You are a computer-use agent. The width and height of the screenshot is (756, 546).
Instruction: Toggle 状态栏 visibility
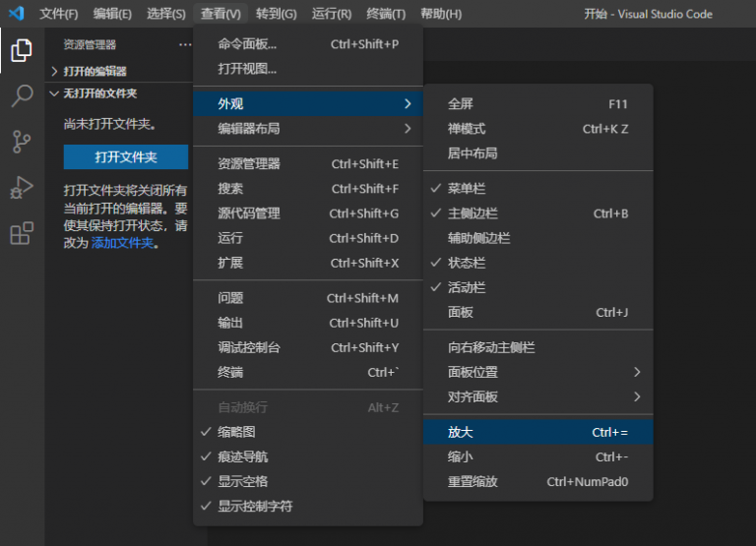click(538, 263)
